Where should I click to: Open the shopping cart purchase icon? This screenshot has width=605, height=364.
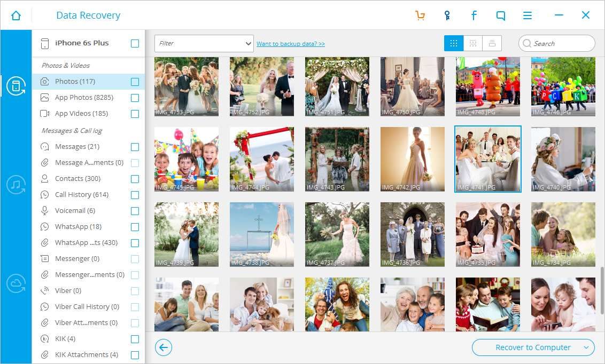[420, 15]
